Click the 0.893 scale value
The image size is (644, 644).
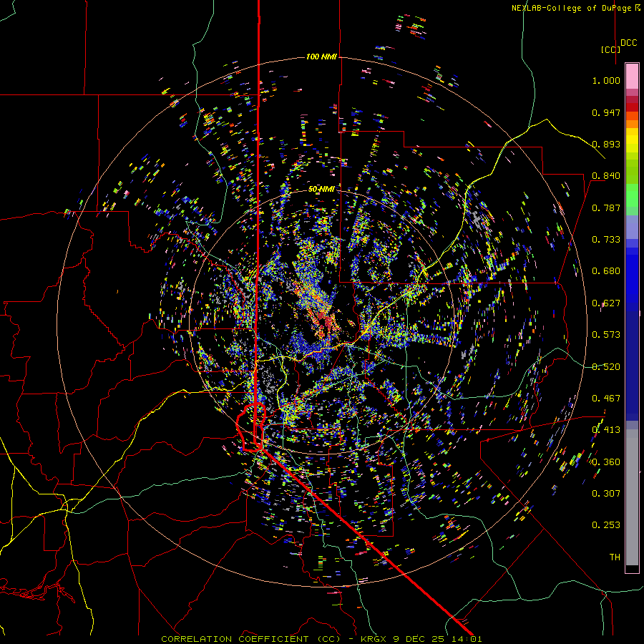coord(606,144)
